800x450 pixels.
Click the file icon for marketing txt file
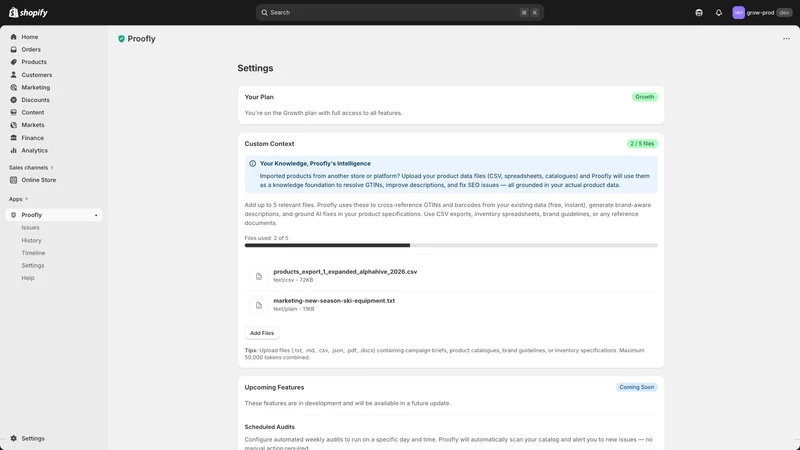(259, 305)
